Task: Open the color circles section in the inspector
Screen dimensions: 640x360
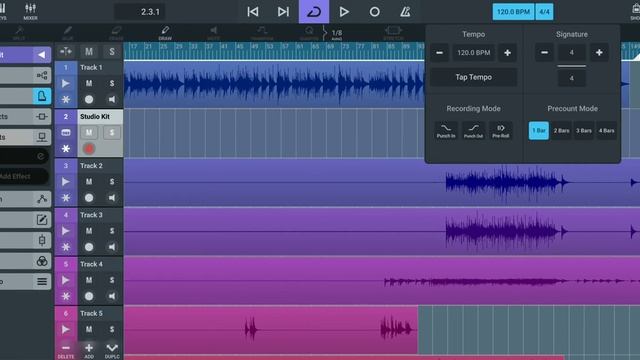Action: (42, 261)
